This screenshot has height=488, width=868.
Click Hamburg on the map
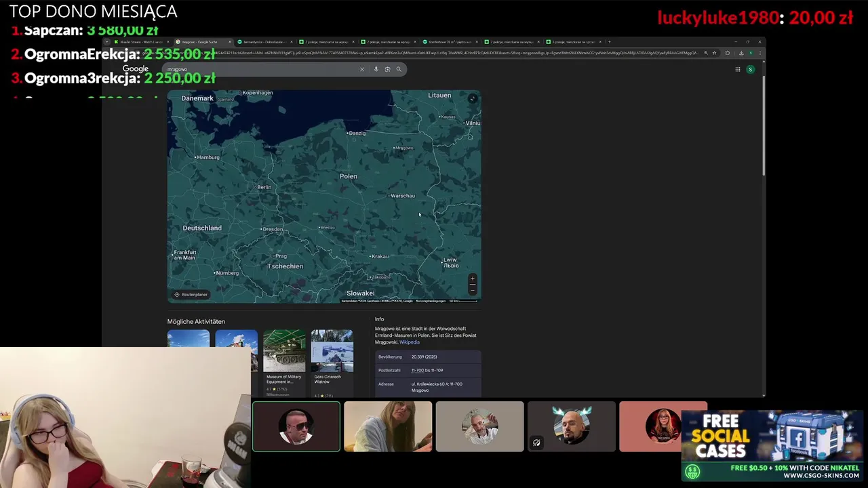[x=208, y=157]
